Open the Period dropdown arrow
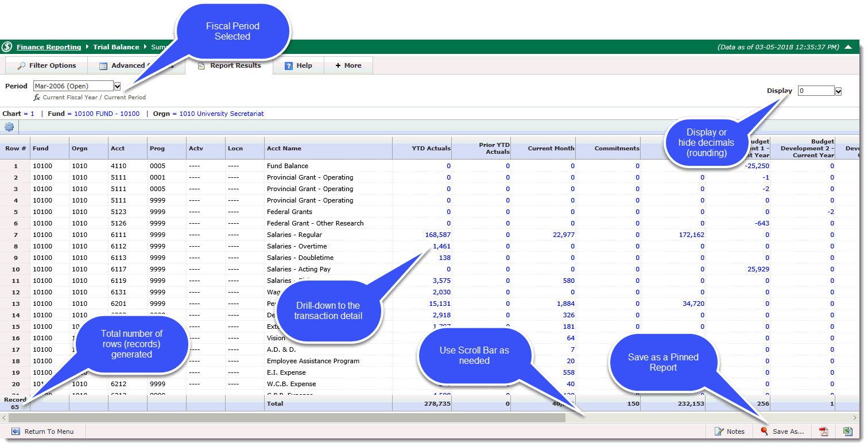The height and width of the screenshot is (447, 868). (117, 86)
